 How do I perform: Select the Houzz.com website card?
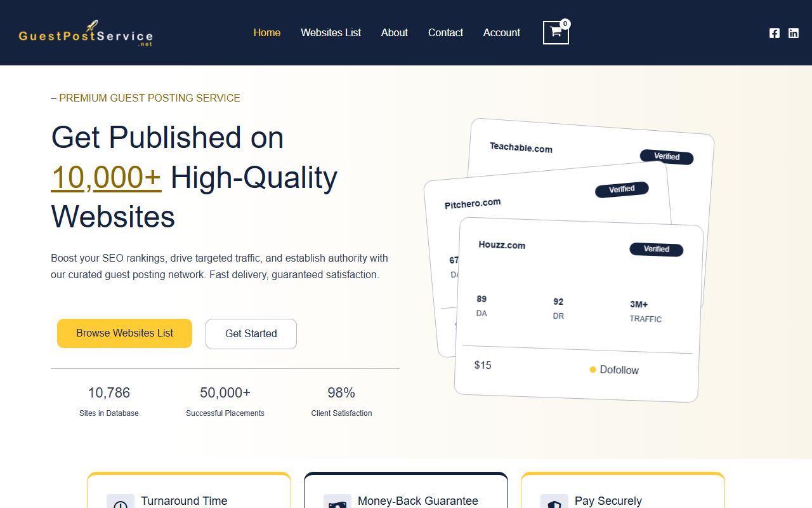579,310
